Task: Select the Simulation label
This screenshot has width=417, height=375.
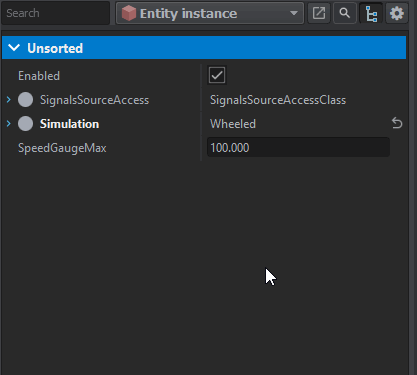Action: [x=69, y=124]
